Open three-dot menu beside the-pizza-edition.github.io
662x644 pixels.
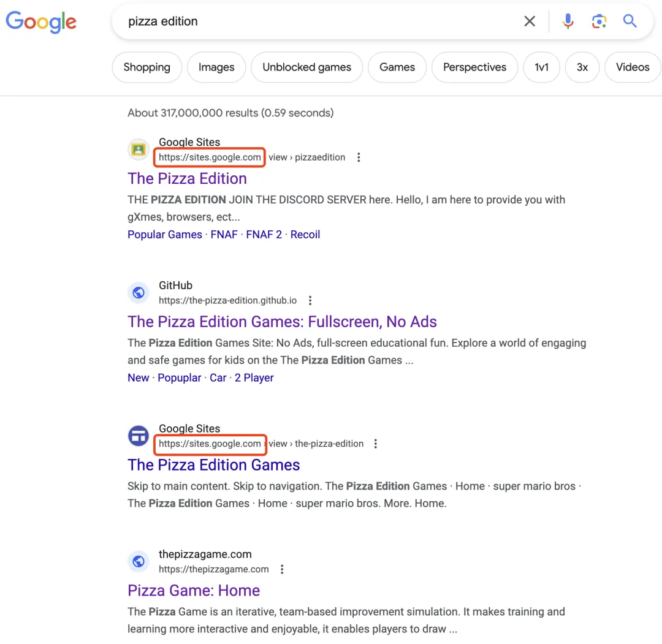point(310,301)
